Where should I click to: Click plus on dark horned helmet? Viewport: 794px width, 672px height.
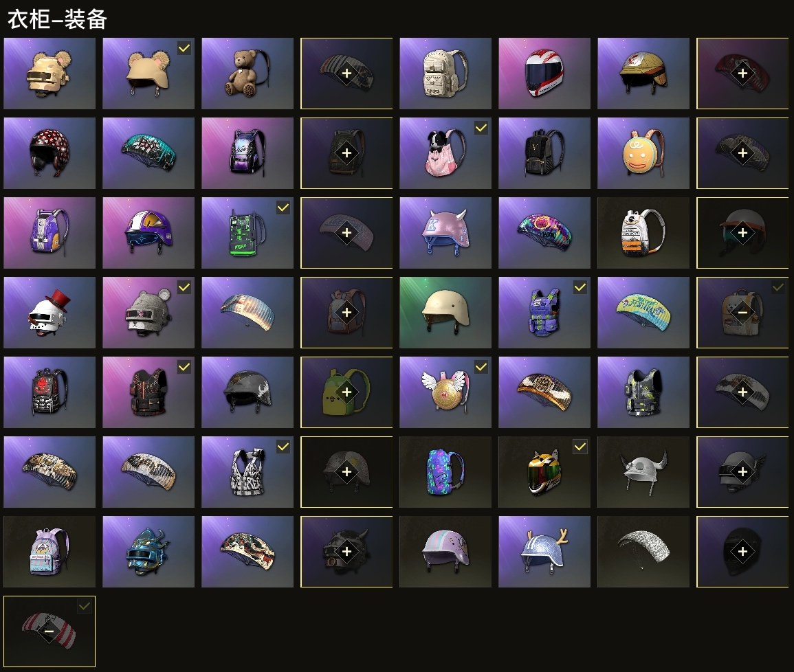pos(347,552)
